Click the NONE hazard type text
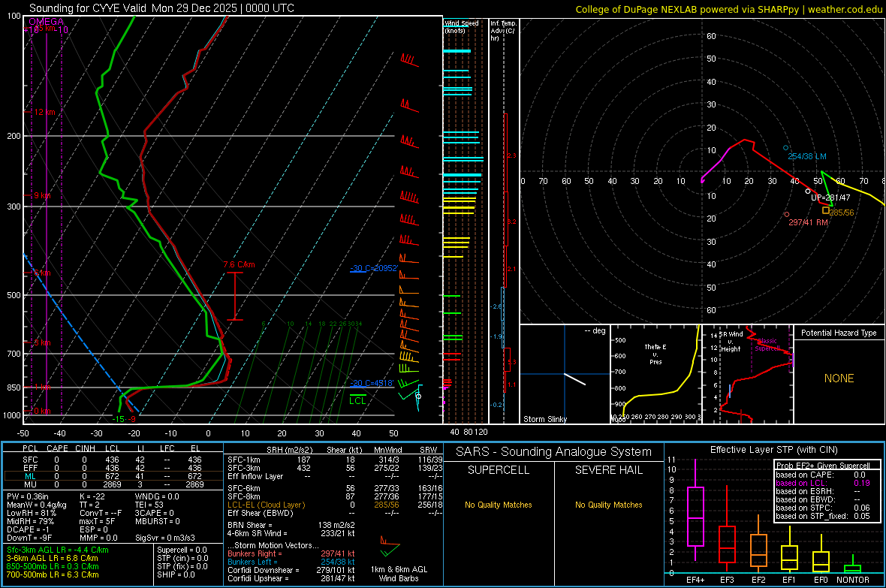This screenshot has height=588, width=886. [839, 378]
